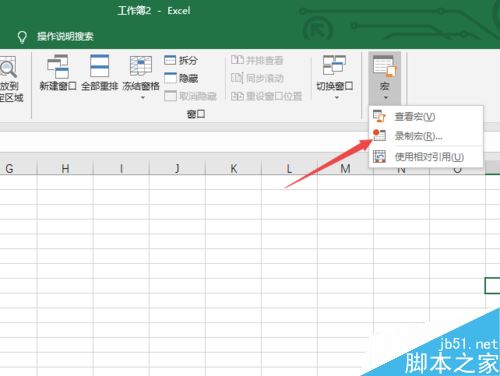Click the Arrange All (全部重排) icon

pyautogui.click(x=99, y=66)
